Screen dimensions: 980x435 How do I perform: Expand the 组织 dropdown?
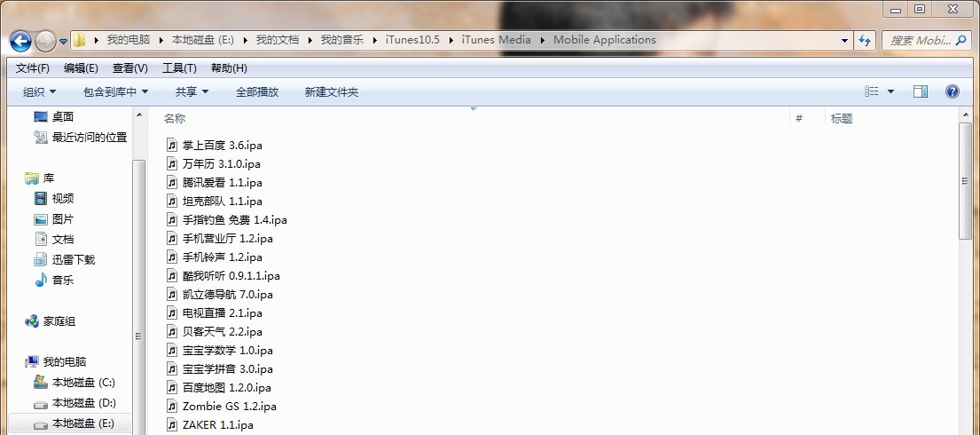(x=39, y=92)
